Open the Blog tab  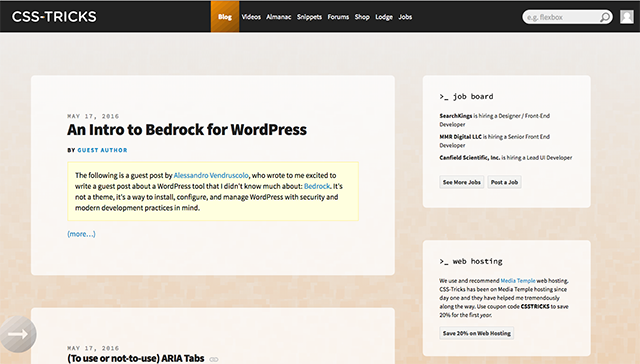(225, 17)
